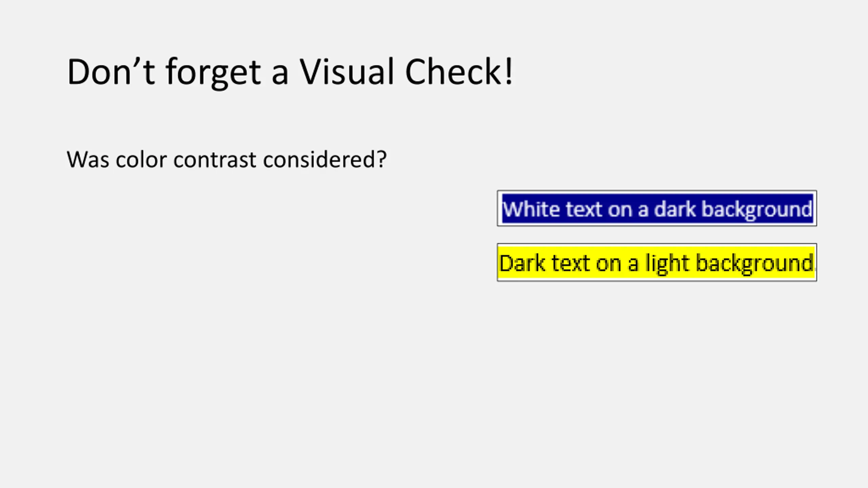This screenshot has width=868, height=488.
Task: Click the word "contrast" in the question
Action: [215, 160]
